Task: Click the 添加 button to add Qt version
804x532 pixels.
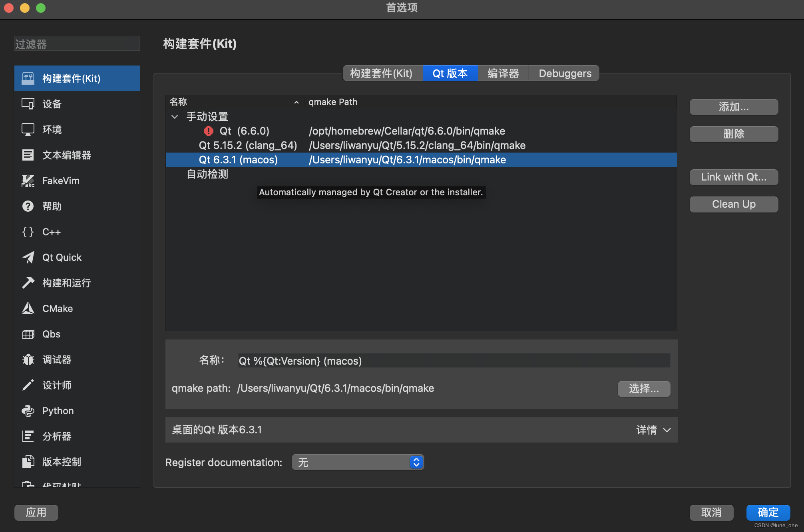Action: pos(733,107)
